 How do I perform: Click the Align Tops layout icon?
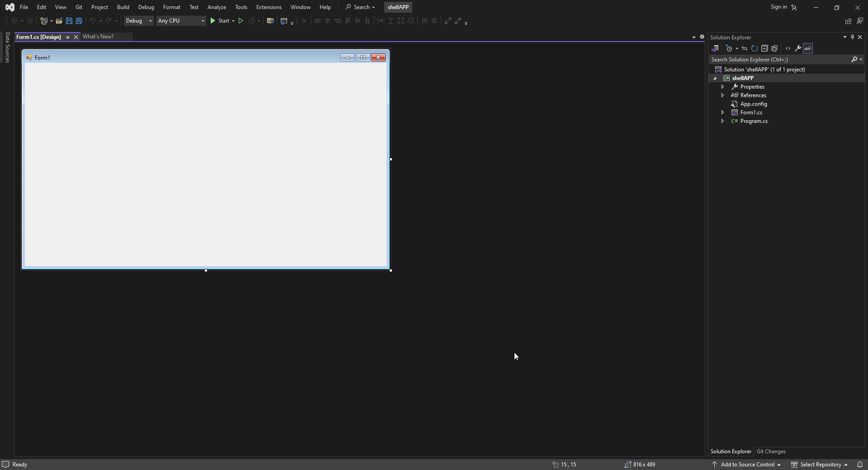pos(348,21)
